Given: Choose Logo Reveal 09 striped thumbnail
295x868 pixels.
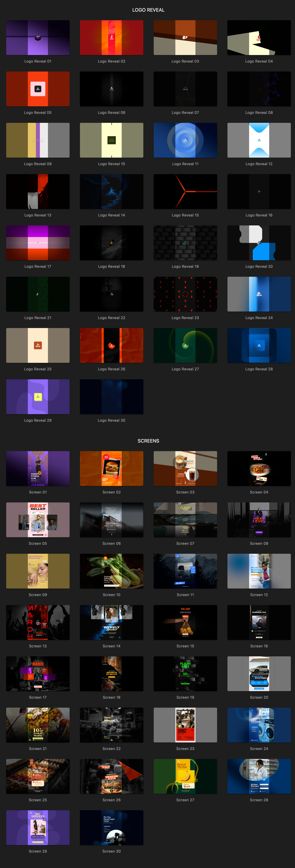Looking at the screenshot, I should coord(38,140).
